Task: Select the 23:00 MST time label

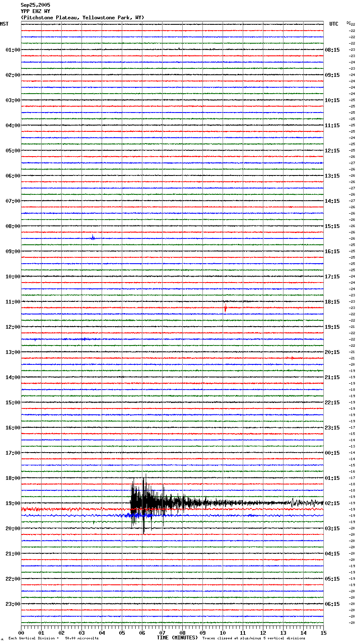Action: [13, 604]
